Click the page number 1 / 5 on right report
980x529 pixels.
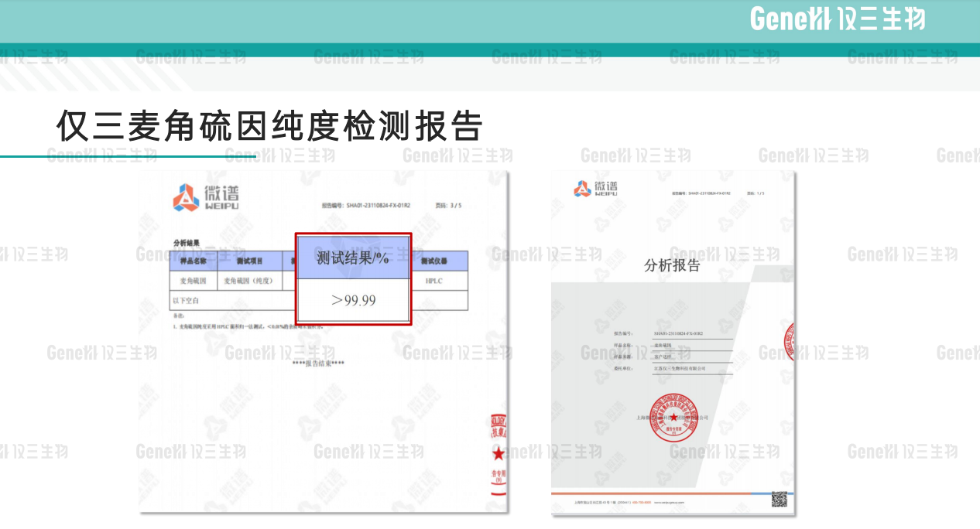pyautogui.click(x=756, y=193)
